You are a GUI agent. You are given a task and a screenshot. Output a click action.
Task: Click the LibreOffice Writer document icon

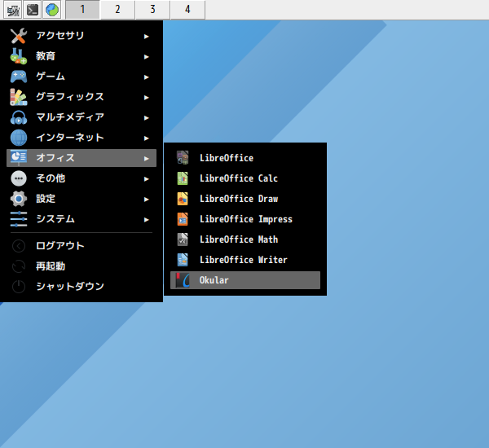[x=183, y=260]
